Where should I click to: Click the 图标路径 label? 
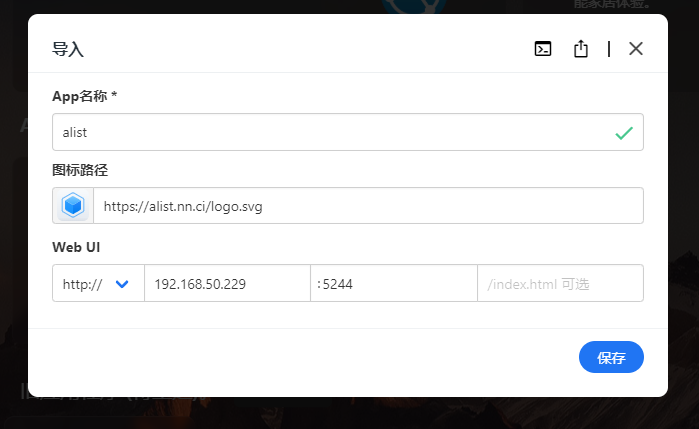pyautogui.click(x=80, y=170)
